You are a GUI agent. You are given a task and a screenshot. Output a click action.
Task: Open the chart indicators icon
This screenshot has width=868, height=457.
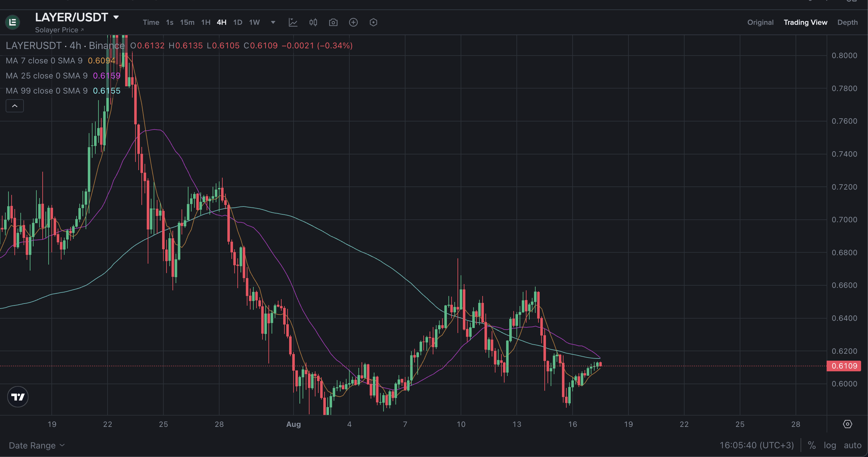click(293, 22)
